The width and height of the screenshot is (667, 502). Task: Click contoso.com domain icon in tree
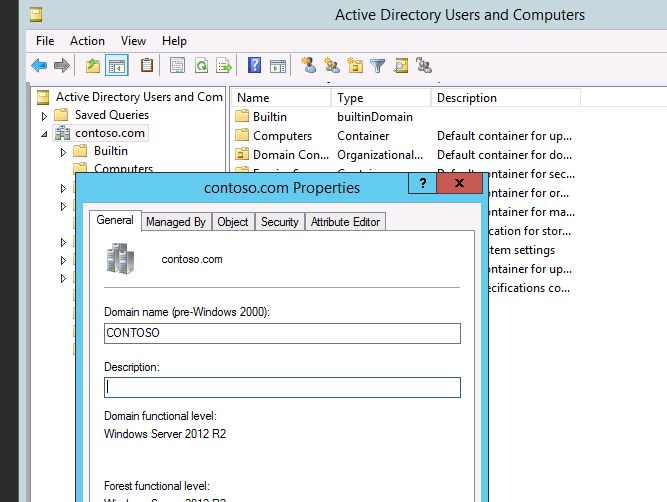click(x=63, y=133)
